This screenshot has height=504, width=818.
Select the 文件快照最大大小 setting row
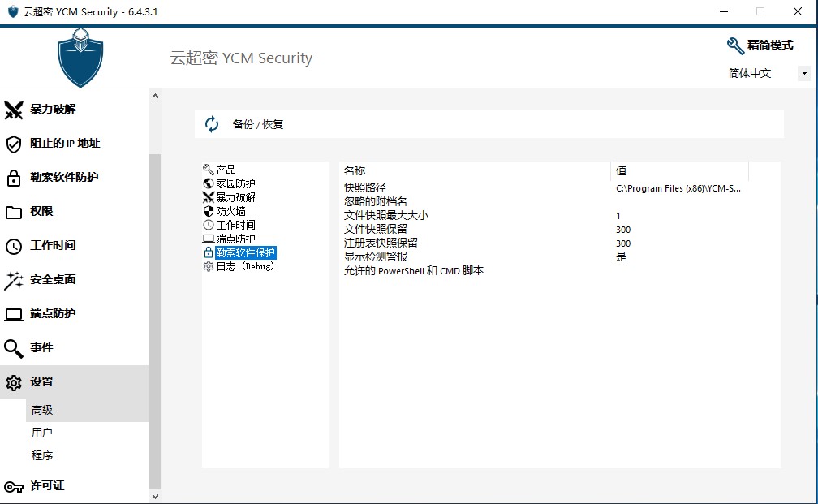386,215
